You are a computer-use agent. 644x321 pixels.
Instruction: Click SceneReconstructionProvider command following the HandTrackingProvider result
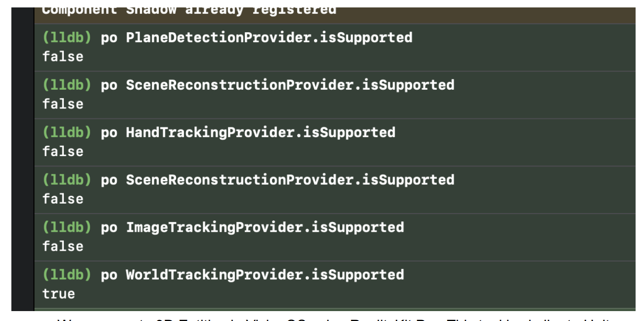pos(290,180)
